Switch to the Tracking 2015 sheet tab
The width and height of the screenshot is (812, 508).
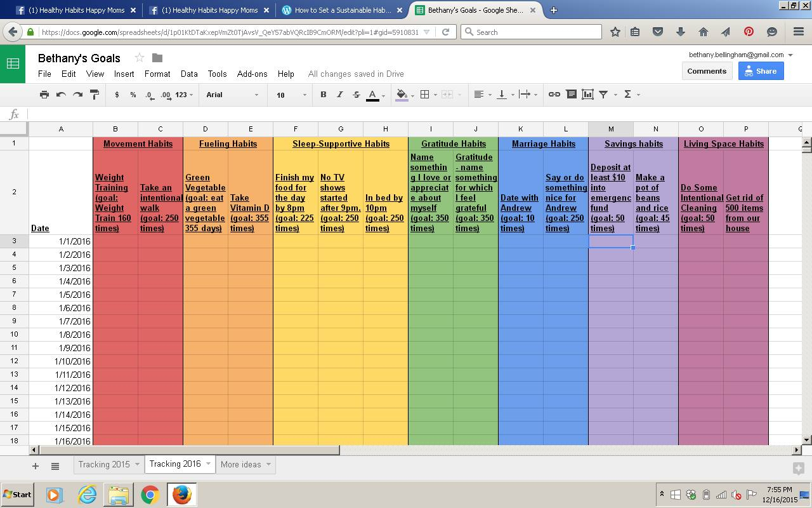[103, 464]
